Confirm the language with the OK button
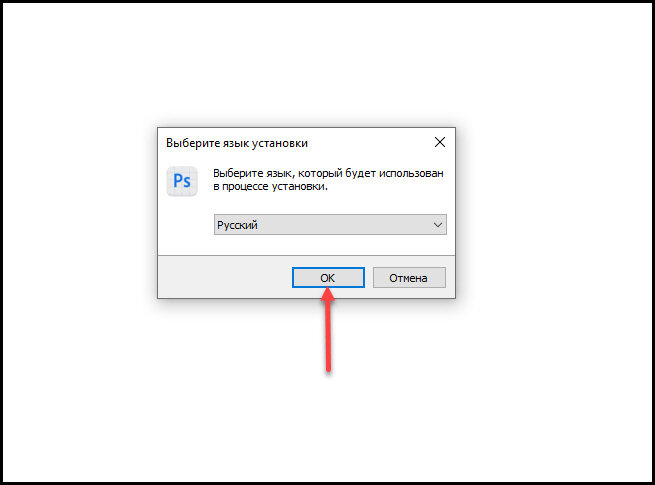 (x=328, y=277)
